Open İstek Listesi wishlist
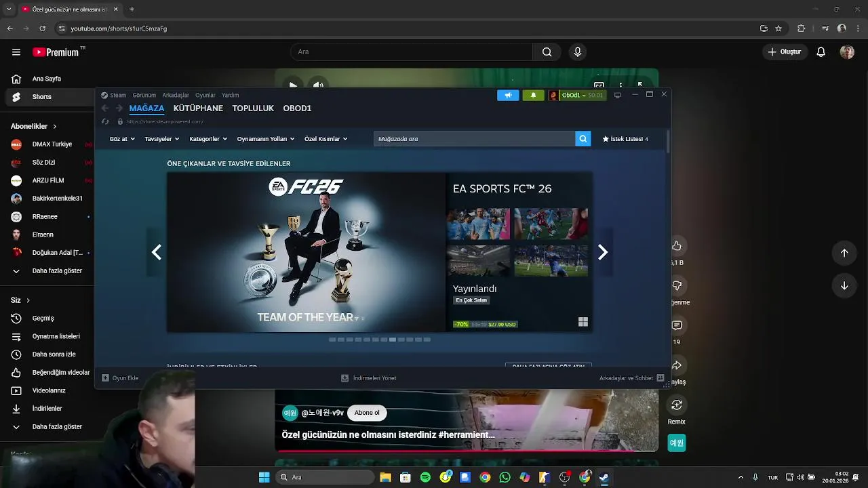This screenshot has height=488, width=868. point(625,139)
